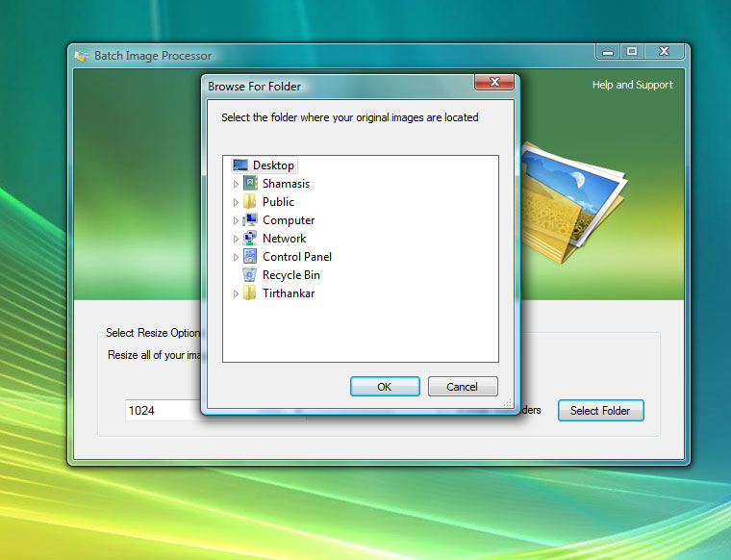Expand the Shamasis tree node

[236, 184]
